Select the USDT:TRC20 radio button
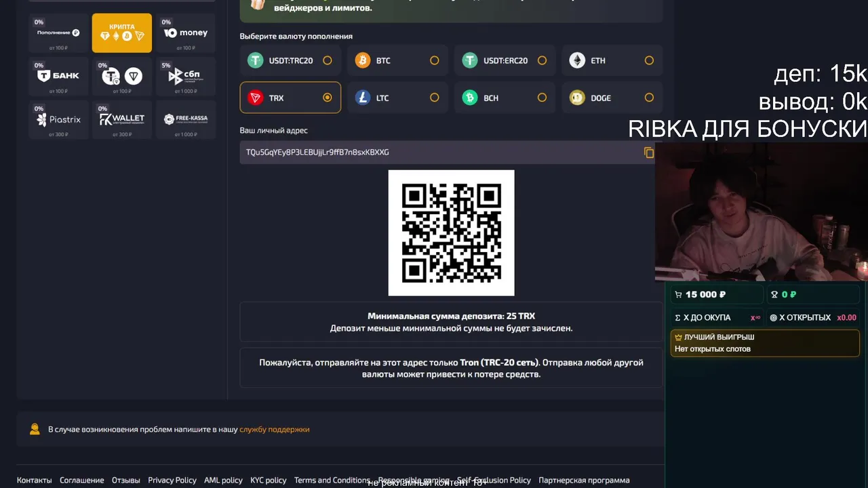The image size is (868, 488). coord(328,60)
